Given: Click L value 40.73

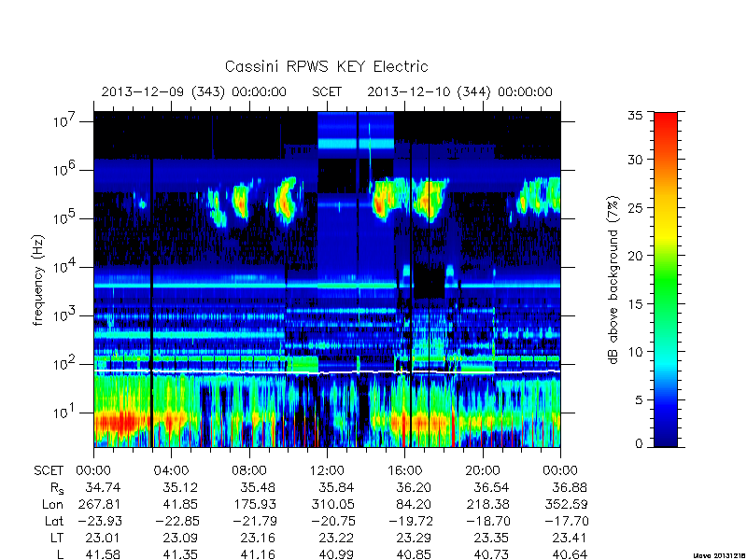Looking at the screenshot, I should (x=491, y=554).
